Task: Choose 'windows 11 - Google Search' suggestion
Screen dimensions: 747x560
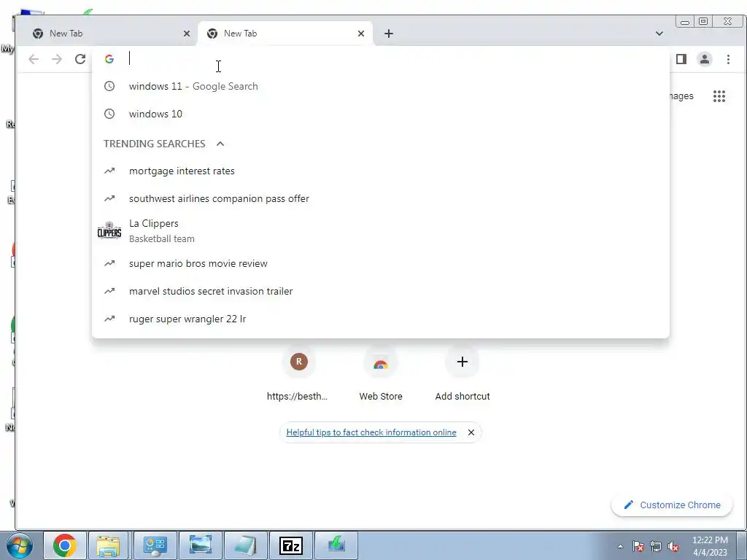Action: [x=380, y=86]
